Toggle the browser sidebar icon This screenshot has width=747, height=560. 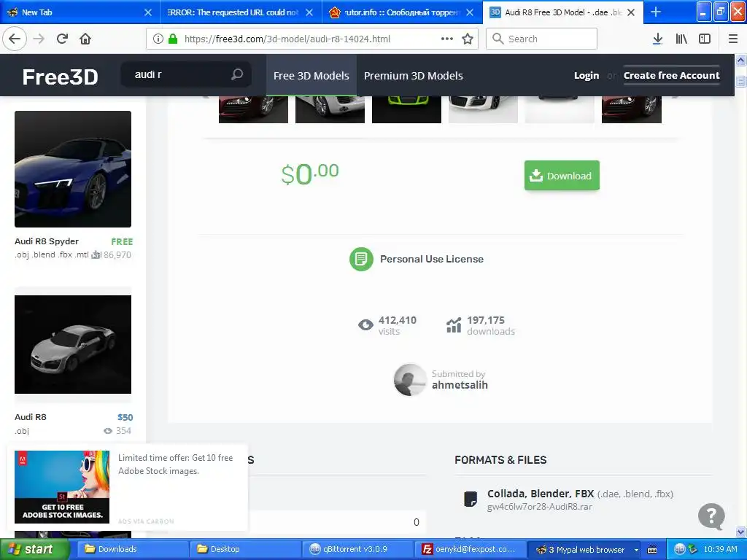tap(705, 39)
